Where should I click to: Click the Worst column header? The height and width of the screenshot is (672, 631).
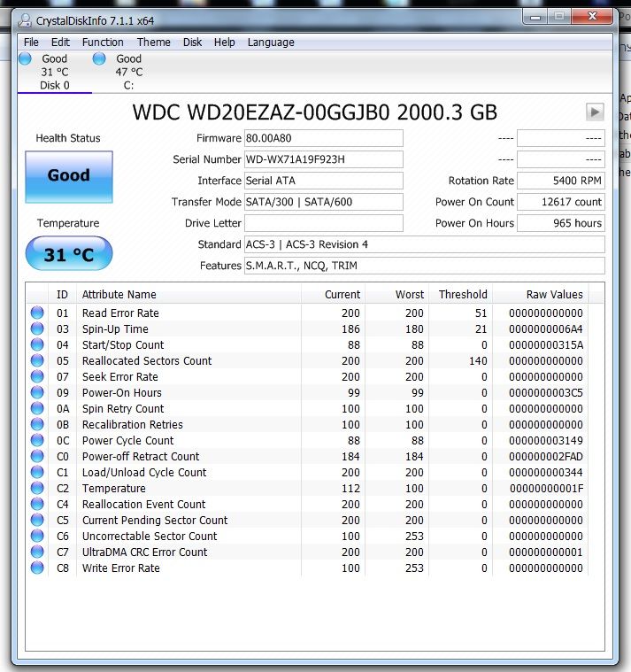[x=396, y=295]
